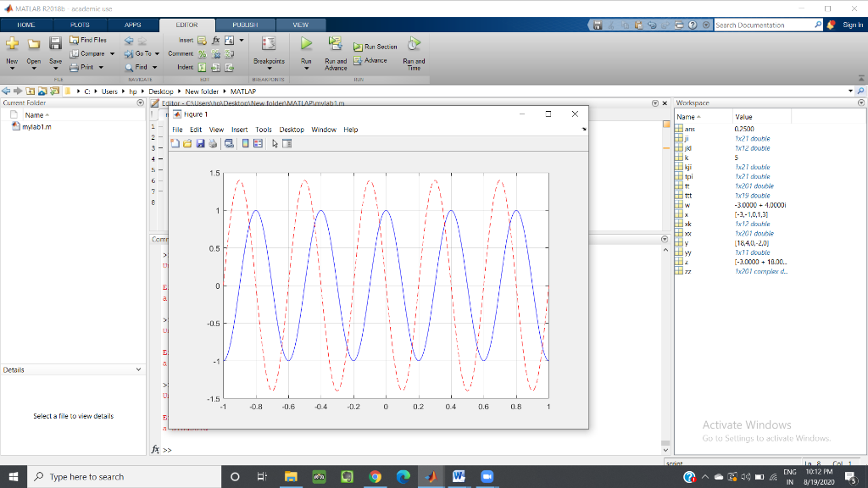The height and width of the screenshot is (488, 868).
Task: Click the Run and Time icon
Action: coord(414,44)
